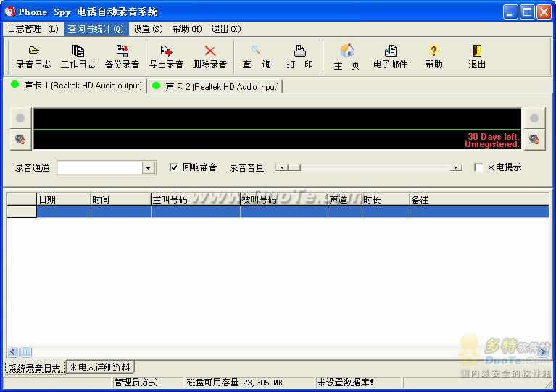Click the 主叫号码 column header
556x392 pixels.
[194, 199]
